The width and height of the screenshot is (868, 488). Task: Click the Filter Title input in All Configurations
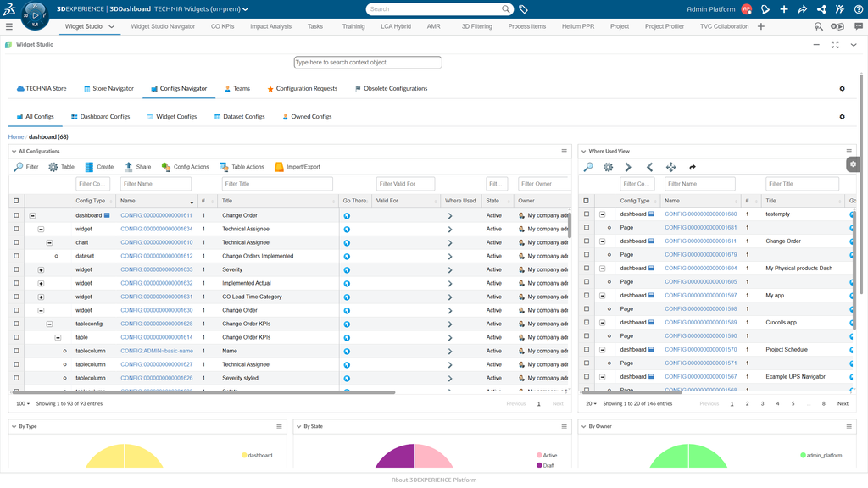coord(277,184)
